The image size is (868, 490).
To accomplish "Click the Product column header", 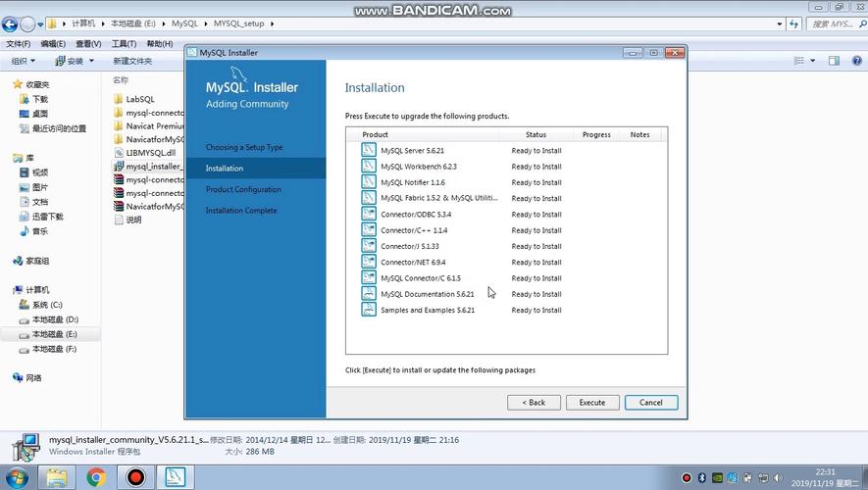I will tap(375, 134).
